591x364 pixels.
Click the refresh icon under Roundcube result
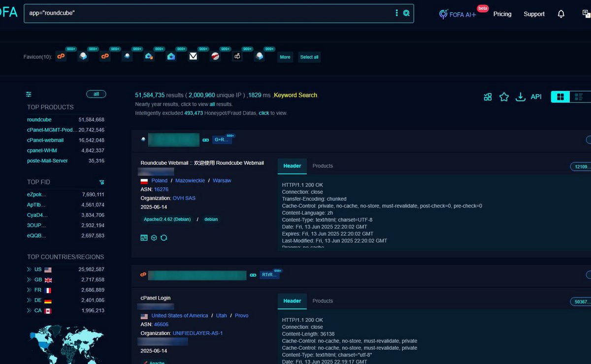(x=164, y=238)
